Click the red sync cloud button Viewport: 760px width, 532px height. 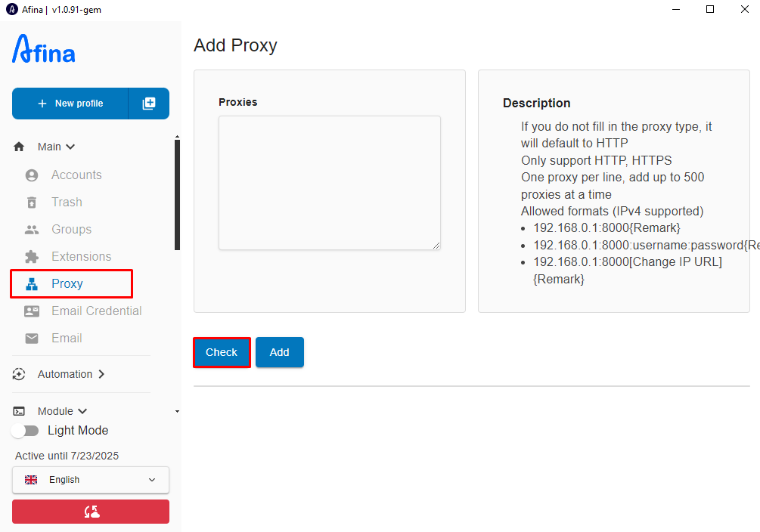pos(91,512)
